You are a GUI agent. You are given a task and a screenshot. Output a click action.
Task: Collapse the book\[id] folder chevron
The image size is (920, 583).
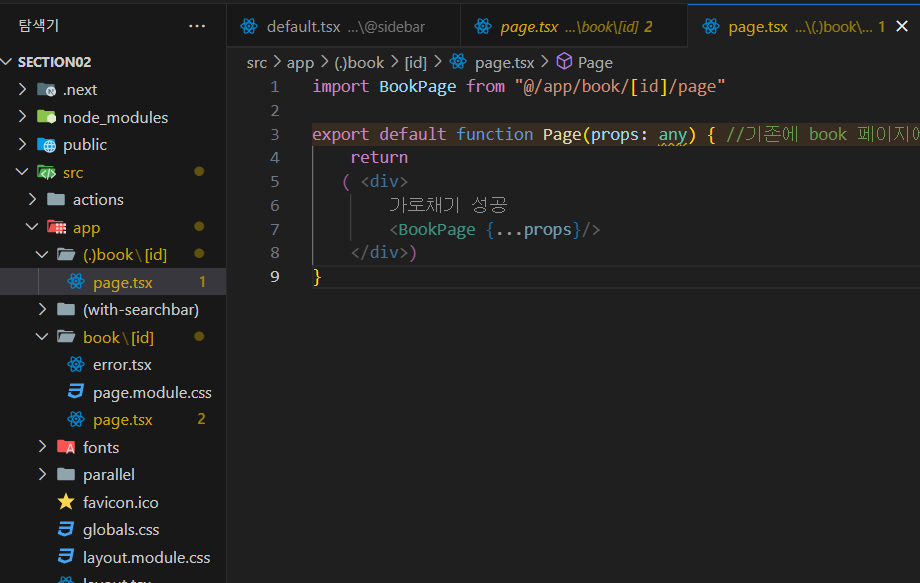pyautogui.click(x=42, y=337)
